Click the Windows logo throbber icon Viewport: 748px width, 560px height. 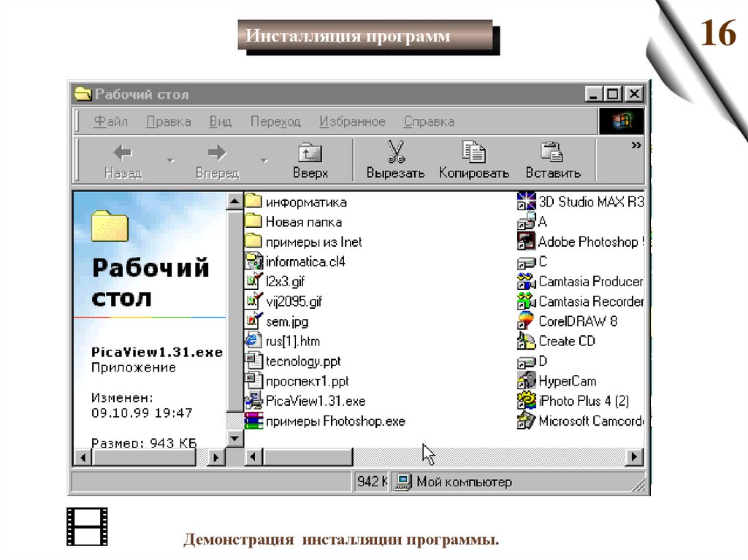(x=622, y=121)
